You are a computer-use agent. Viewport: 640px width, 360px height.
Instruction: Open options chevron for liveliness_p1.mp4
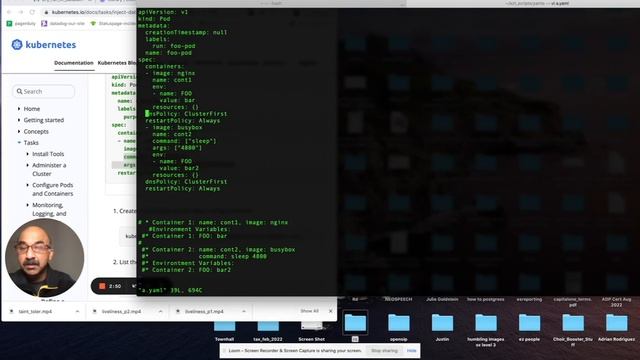(244, 311)
